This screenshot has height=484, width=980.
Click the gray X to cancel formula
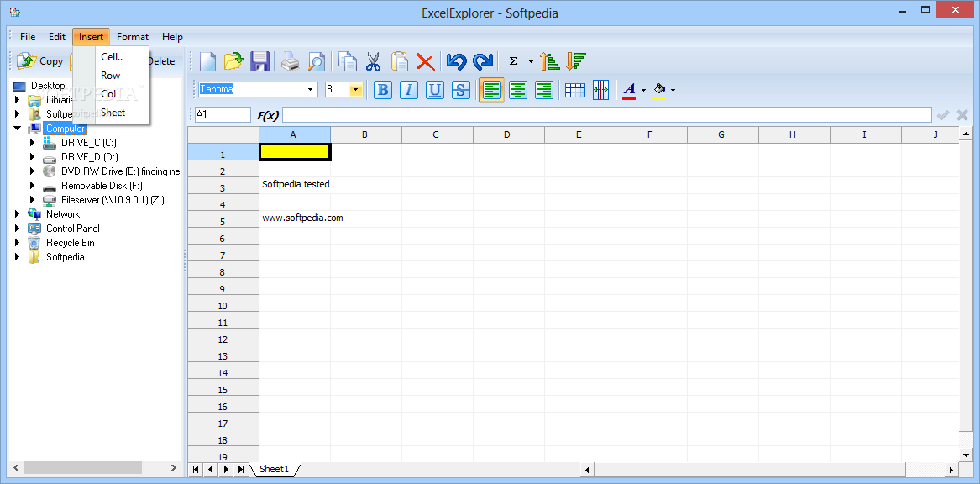(962, 115)
